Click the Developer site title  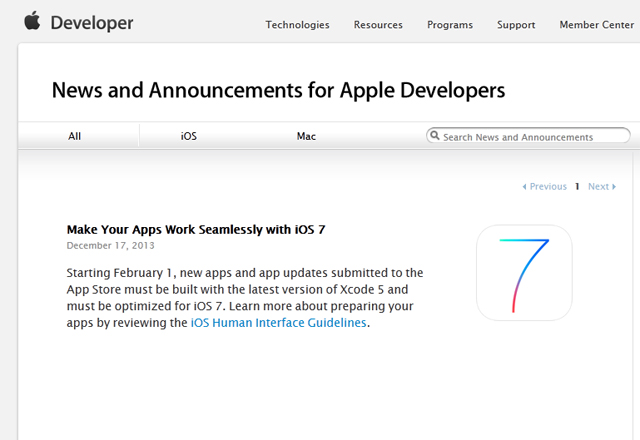[92, 23]
